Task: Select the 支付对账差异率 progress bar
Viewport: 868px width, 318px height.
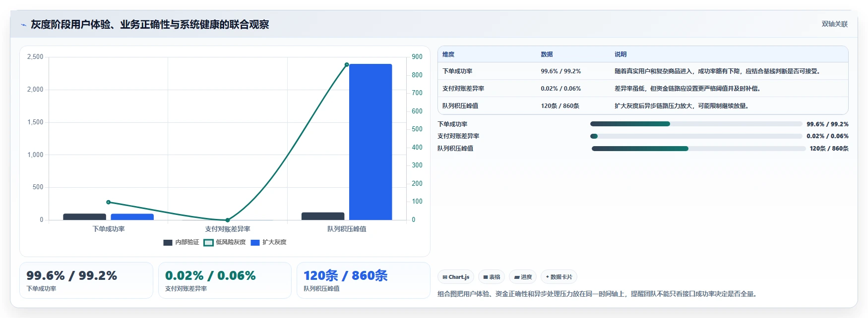Action: (696, 136)
